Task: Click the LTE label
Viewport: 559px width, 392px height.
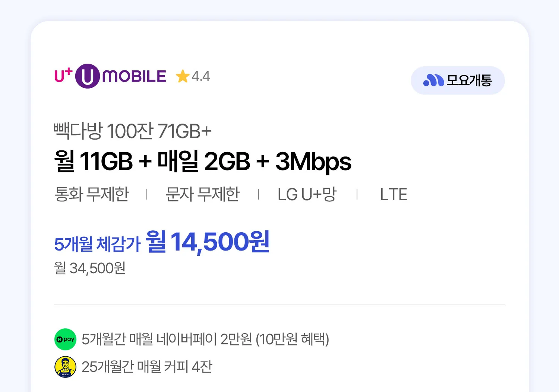Action: coord(394,194)
